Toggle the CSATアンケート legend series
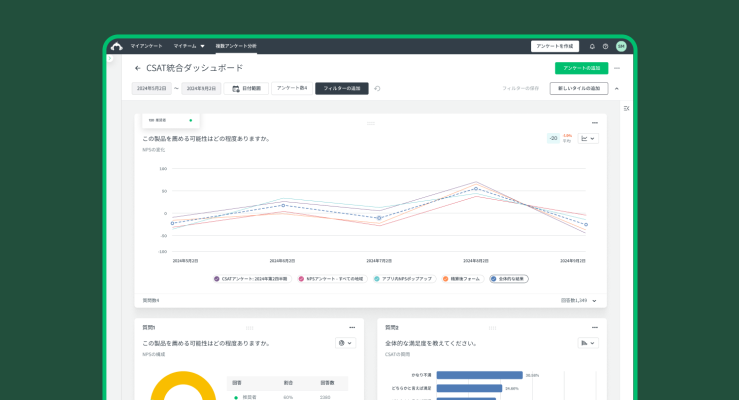739x400 pixels. click(x=250, y=278)
